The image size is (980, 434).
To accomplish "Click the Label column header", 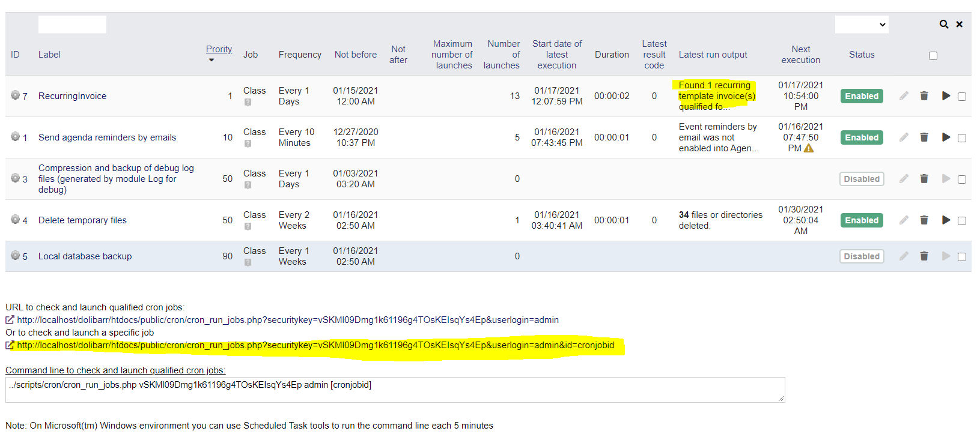I will [x=49, y=55].
